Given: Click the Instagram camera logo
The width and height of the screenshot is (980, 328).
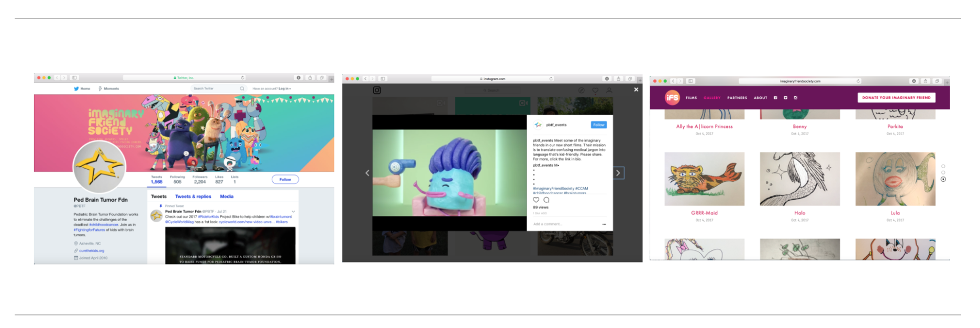Looking at the screenshot, I should [377, 90].
